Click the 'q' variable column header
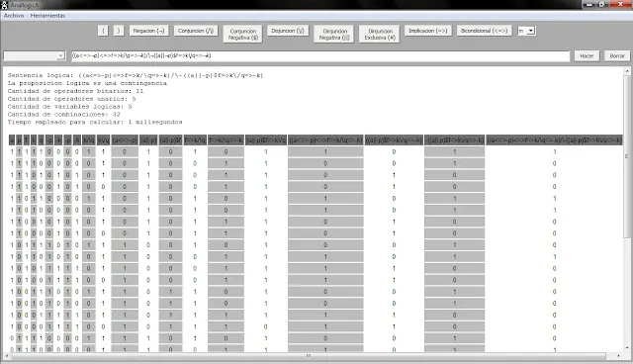 click(x=41, y=140)
